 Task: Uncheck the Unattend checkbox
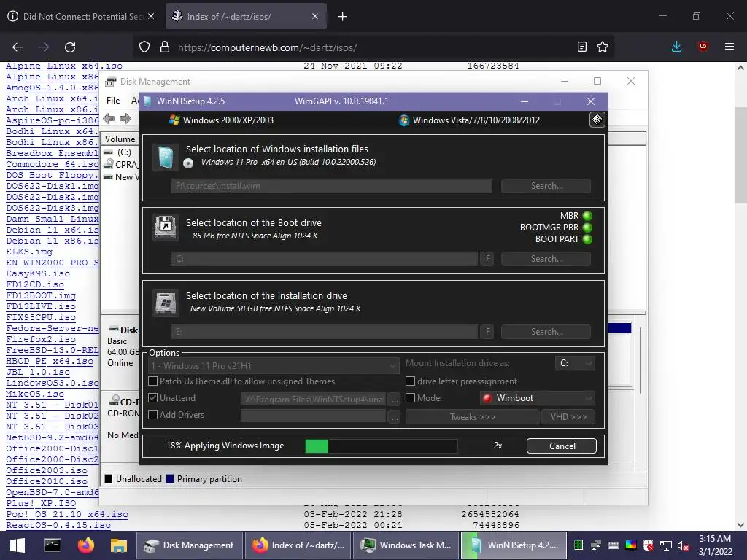click(x=153, y=397)
